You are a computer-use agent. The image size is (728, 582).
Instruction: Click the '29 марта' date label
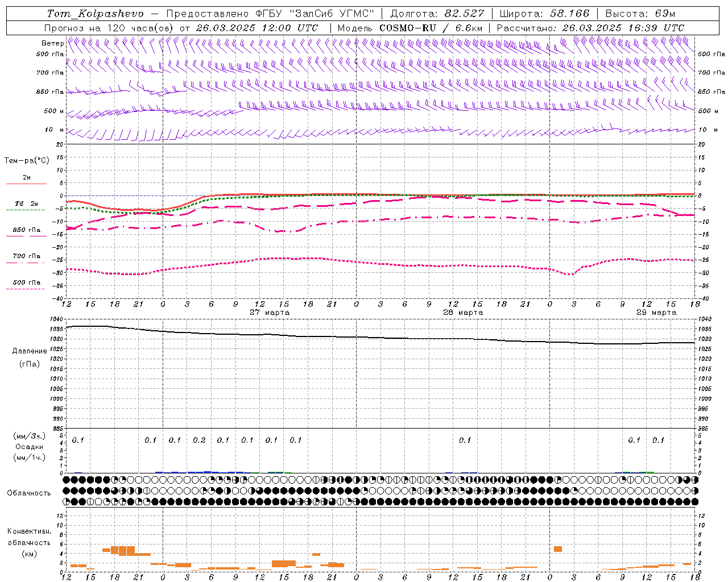(x=656, y=313)
